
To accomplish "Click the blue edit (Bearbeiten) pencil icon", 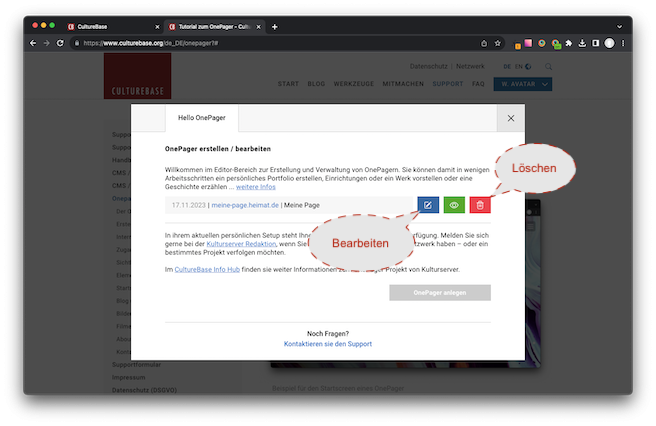I will tap(428, 205).
